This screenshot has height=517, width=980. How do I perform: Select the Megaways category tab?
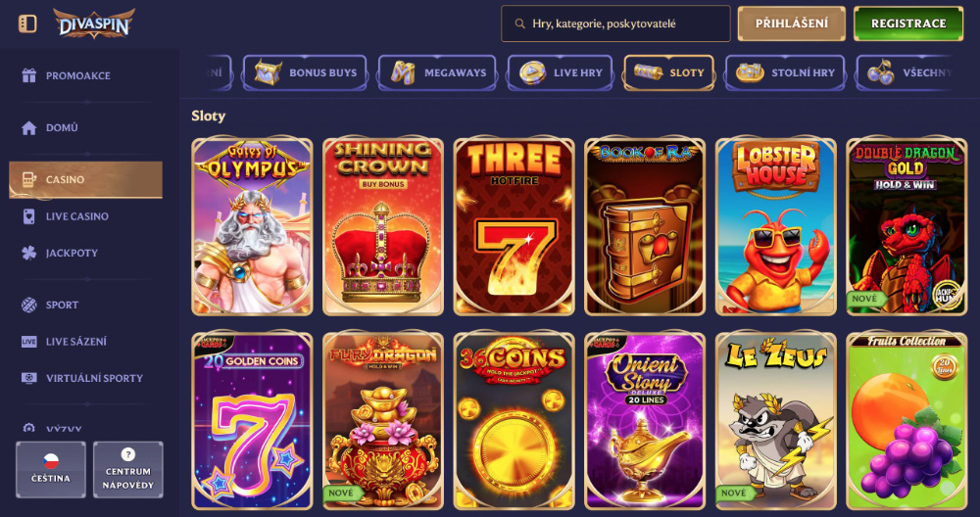(437, 73)
